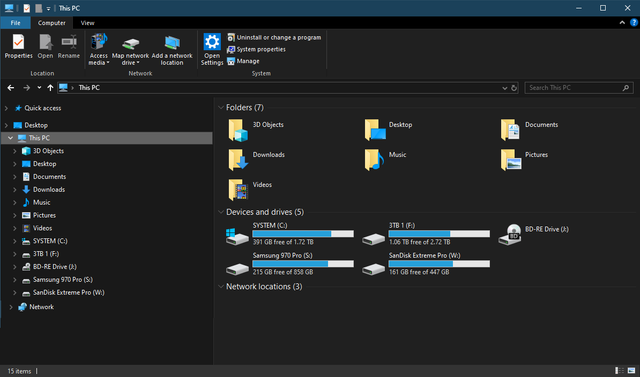Select the Downloads folder icon
The image size is (640, 377).
pyautogui.click(x=238, y=160)
